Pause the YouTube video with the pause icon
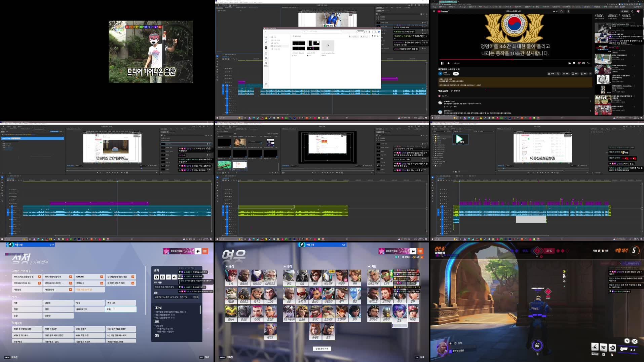The image size is (644, 362). [x=442, y=63]
